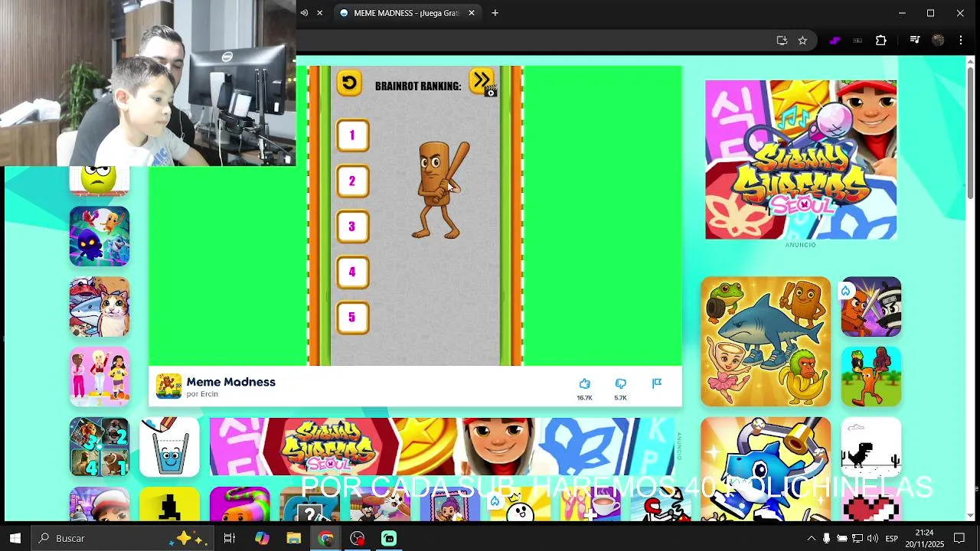The height and width of the screenshot is (551, 980).
Task: Open the yellow black-silhouette game thumbnail
Action: click(x=170, y=504)
